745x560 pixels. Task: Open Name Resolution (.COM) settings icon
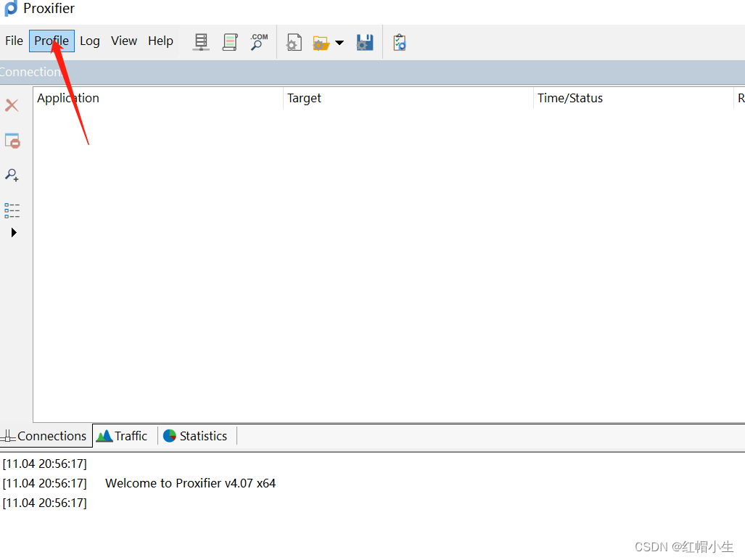[x=259, y=42]
